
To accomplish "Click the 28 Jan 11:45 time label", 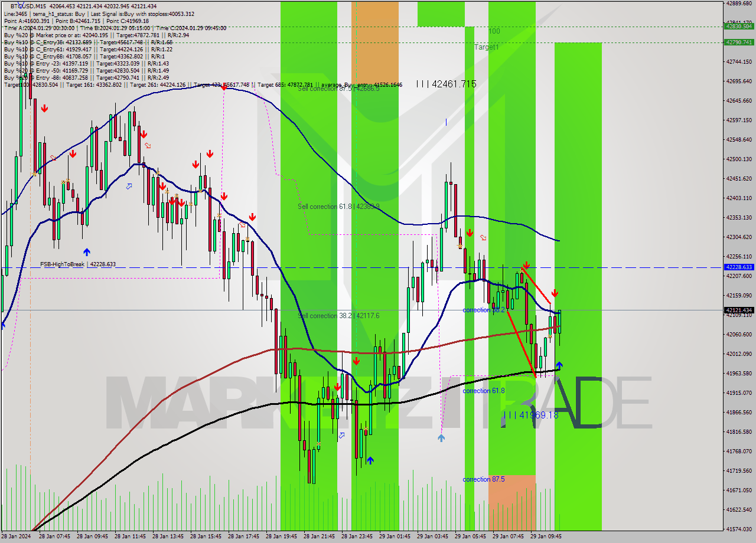I will pyautogui.click(x=130, y=537).
